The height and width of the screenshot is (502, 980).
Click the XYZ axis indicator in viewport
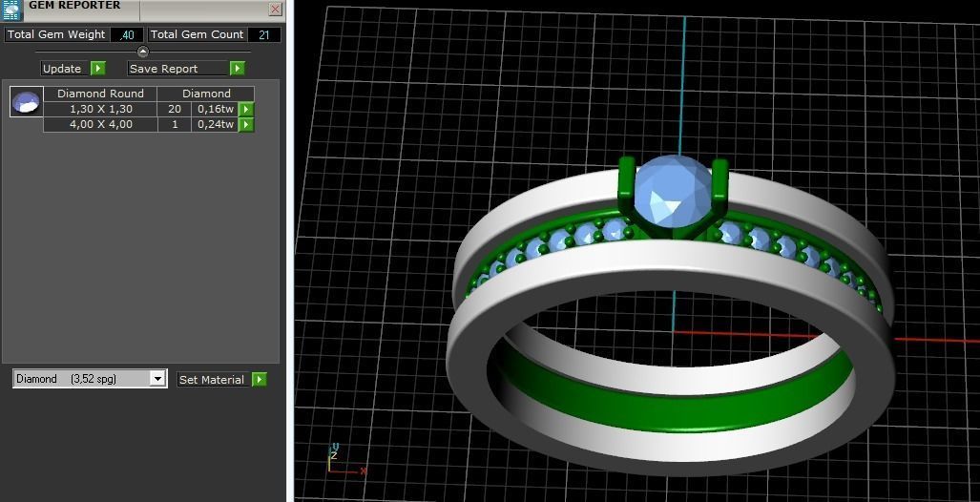coord(347,459)
